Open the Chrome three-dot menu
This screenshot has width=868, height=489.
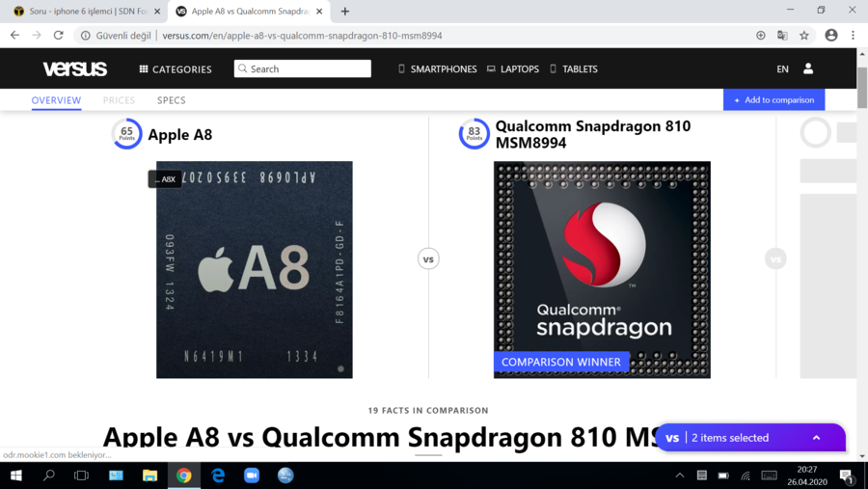coord(854,35)
